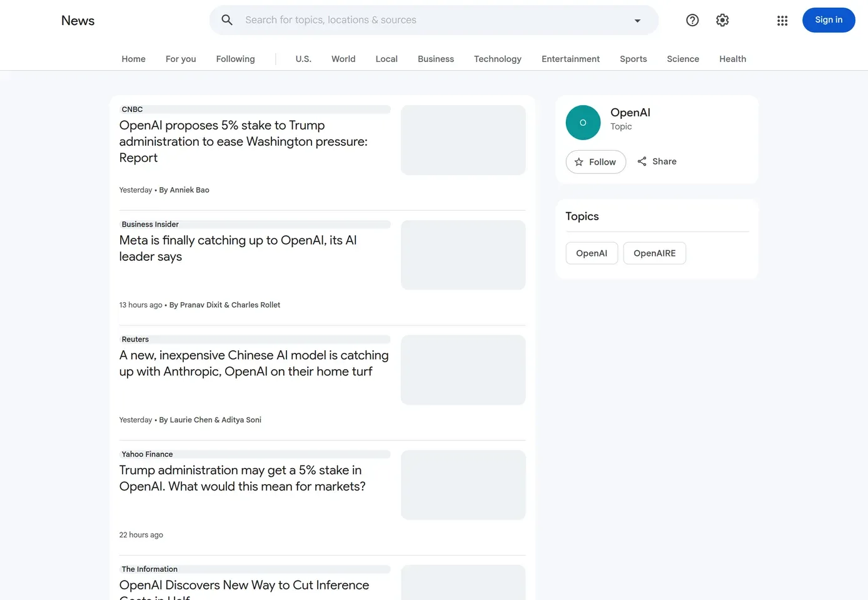Click the byline By Anniek Bao

[x=184, y=190]
